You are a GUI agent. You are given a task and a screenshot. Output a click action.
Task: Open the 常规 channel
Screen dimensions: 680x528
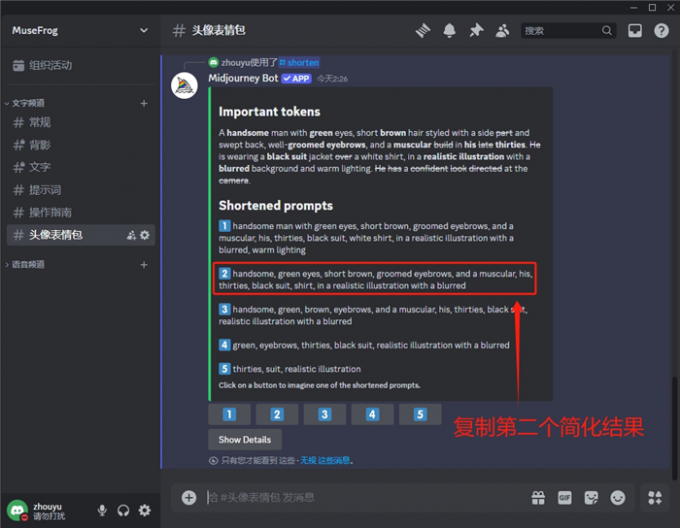[x=81, y=123]
